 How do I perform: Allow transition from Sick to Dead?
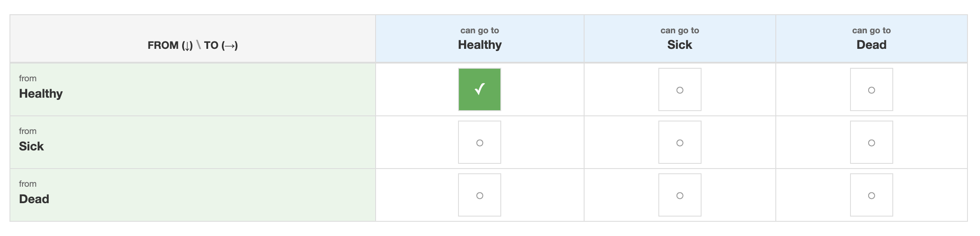[x=871, y=142]
